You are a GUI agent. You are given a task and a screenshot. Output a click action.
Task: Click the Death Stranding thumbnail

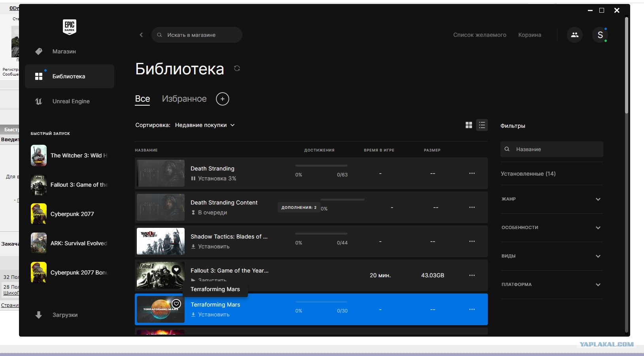pyautogui.click(x=161, y=173)
